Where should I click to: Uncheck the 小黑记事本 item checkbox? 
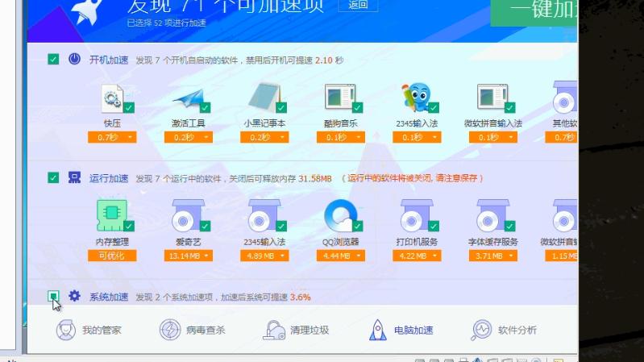click(281, 108)
